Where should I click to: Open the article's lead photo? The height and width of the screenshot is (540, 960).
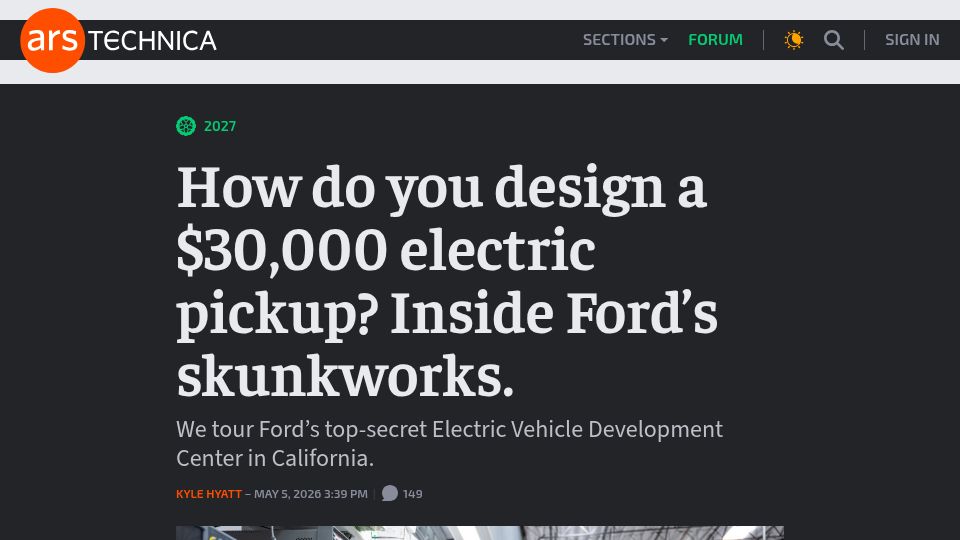coord(480,533)
